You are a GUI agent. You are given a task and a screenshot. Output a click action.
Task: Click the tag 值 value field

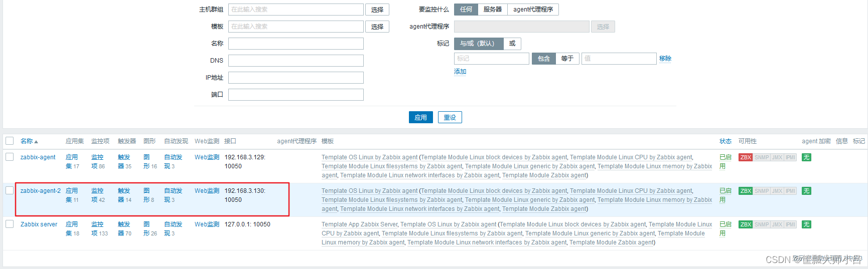[x=619, y=59]
